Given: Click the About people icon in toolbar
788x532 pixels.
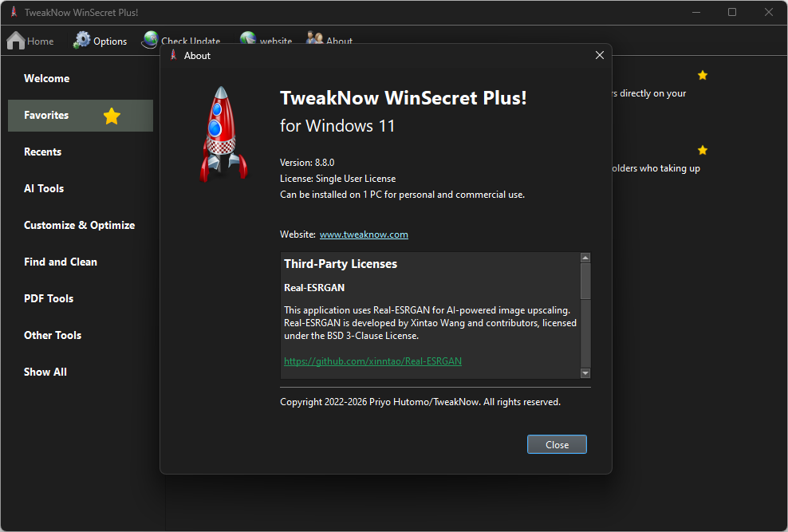Looking at the screenshot, I should pos(315,37).
